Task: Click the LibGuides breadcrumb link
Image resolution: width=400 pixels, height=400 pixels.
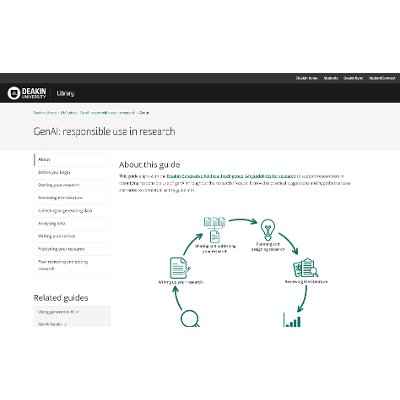Action: pyautogui.click(x=68, y=113)
